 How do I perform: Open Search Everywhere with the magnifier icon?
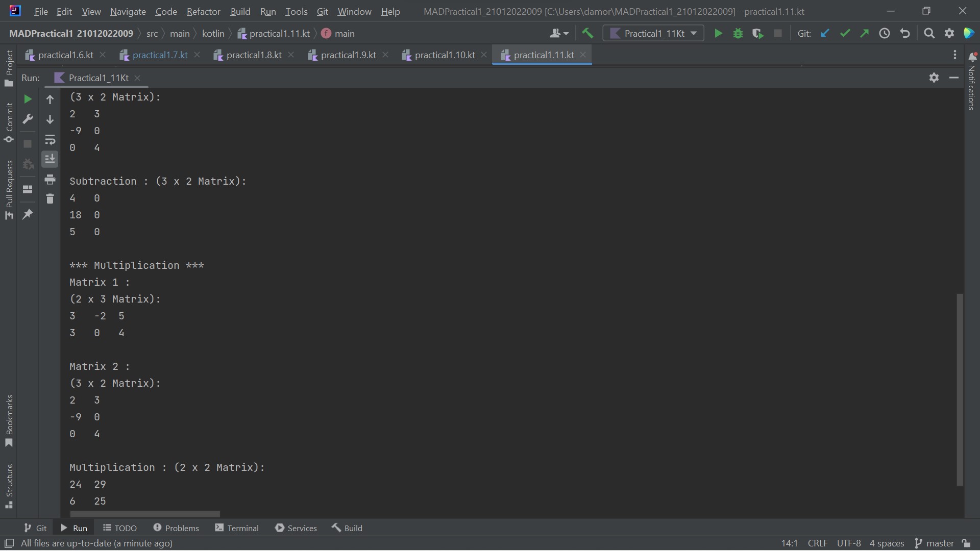coord(929,33)
